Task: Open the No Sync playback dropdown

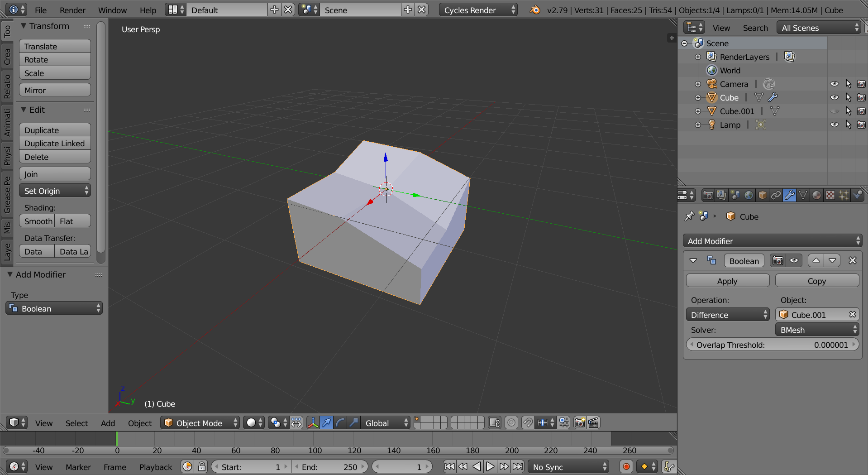Action: point(568,467)
